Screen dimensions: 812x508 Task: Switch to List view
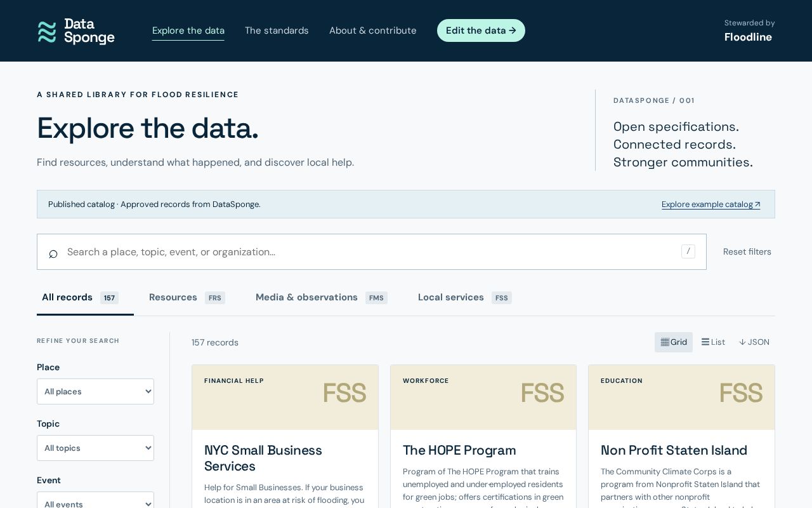[713, 342]
